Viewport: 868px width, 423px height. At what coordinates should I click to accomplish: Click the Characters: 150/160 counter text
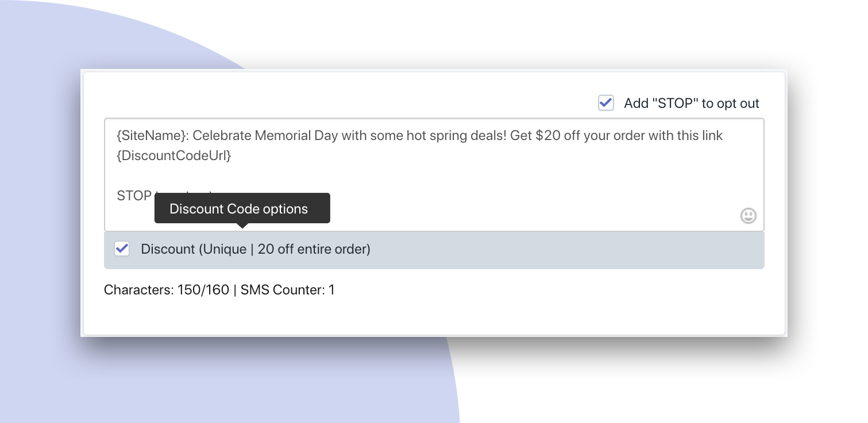(x=167, y=290)
